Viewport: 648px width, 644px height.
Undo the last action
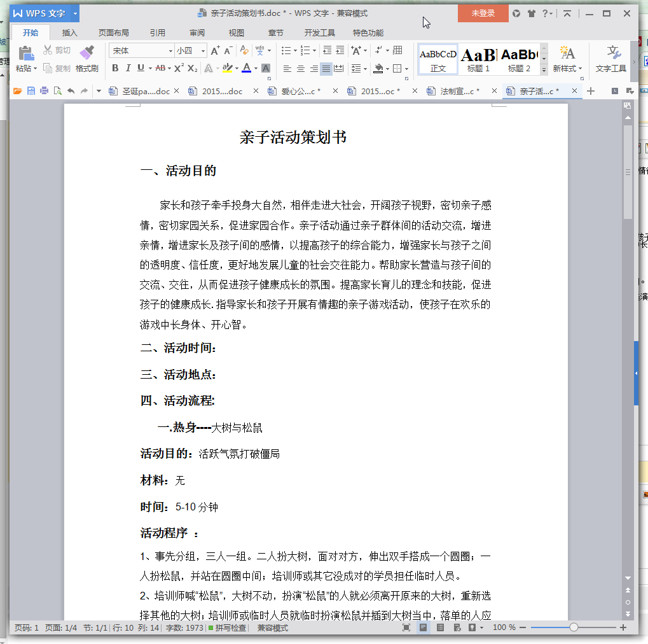pos(71,91)
